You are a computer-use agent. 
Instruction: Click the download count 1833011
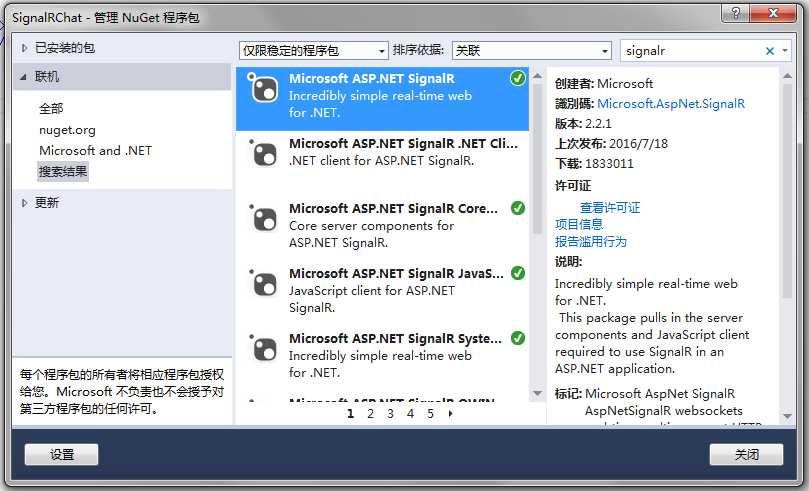pyautogui.click(x=609, y=164)
